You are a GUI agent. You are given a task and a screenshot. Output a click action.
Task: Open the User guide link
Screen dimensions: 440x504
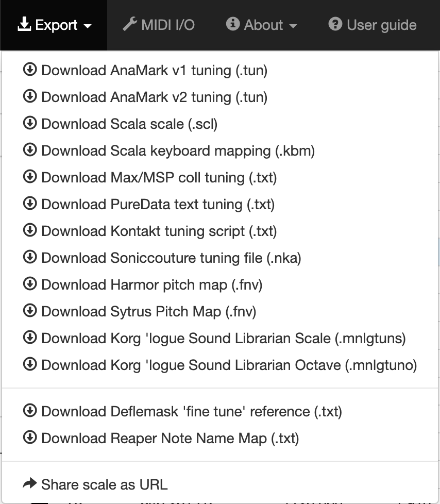tap(373, 25)
